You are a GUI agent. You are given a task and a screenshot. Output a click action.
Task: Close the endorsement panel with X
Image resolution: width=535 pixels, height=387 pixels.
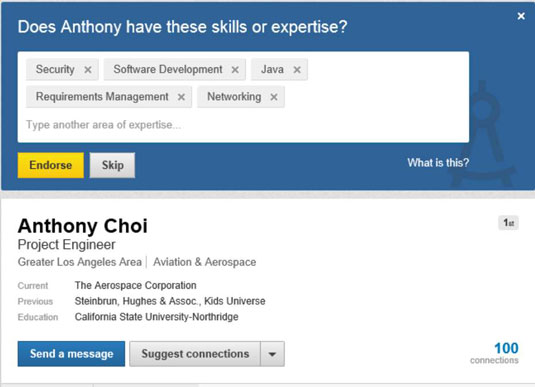pos(521,16)
